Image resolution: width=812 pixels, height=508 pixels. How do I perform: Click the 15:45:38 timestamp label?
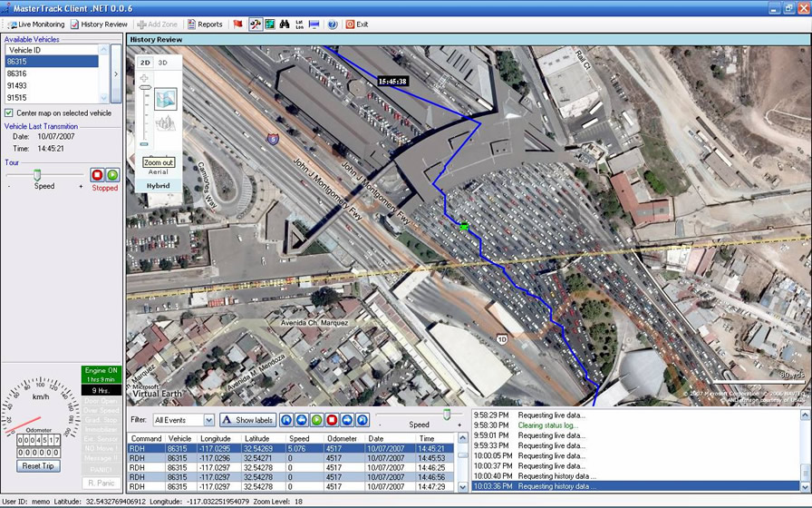392,82
